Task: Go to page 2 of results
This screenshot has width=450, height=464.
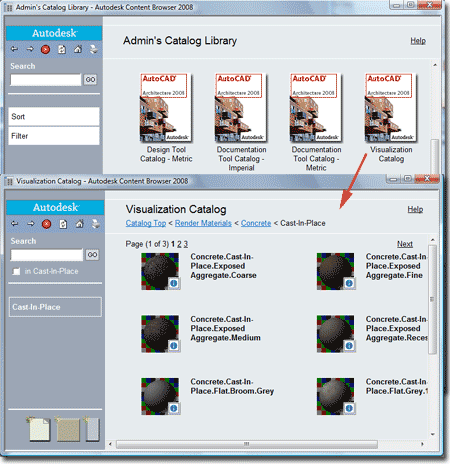Action: pyautogui.click(x=179, y=244)
